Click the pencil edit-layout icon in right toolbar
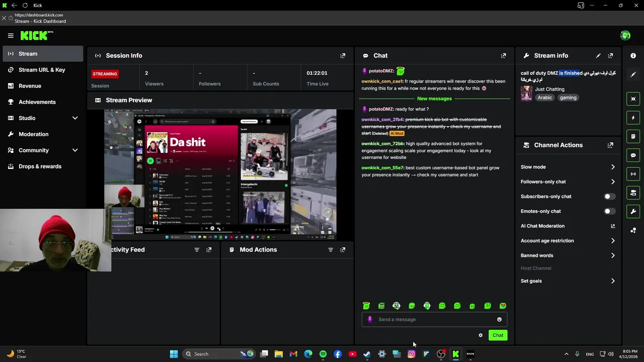The width and height of the screenshot is (644, 362). tap(633, 74)
